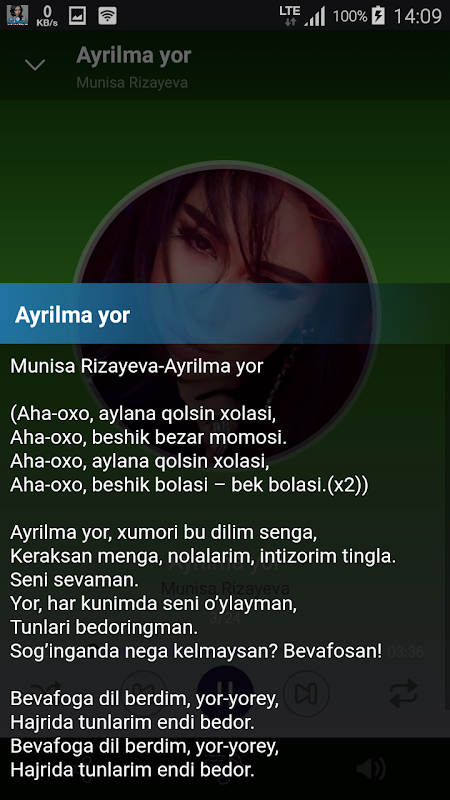Tap the 14:09 clock
The height and width of the screenshot is (800, 450).
417,16
